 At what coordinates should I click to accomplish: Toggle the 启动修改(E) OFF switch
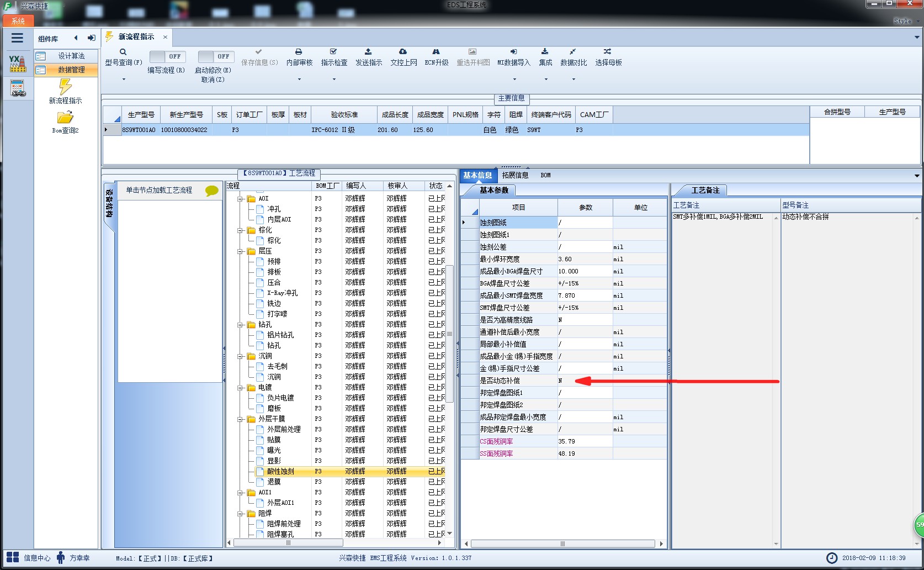pos(216,56)
